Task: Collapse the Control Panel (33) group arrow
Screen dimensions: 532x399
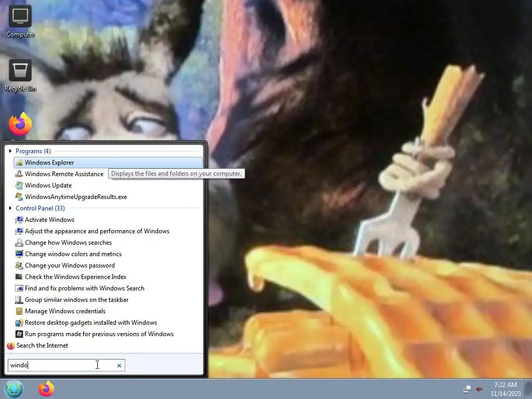Action: (x=10, y=208)
